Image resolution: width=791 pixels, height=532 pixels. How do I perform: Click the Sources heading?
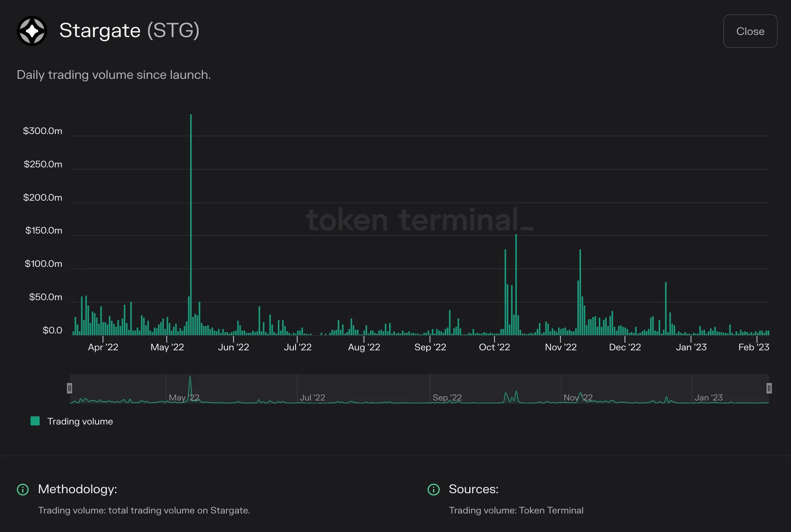coord(474,489)
